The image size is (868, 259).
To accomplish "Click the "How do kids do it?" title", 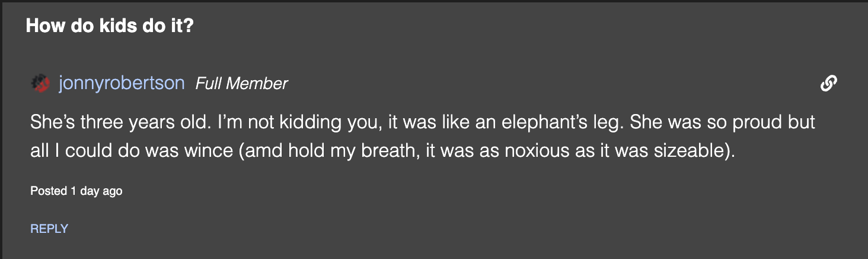I will (110, 26).
